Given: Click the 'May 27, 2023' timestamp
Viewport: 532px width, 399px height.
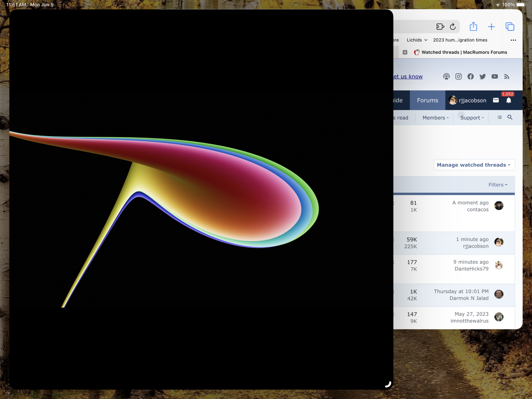Looking at the screenshot, I should point(471,314).
